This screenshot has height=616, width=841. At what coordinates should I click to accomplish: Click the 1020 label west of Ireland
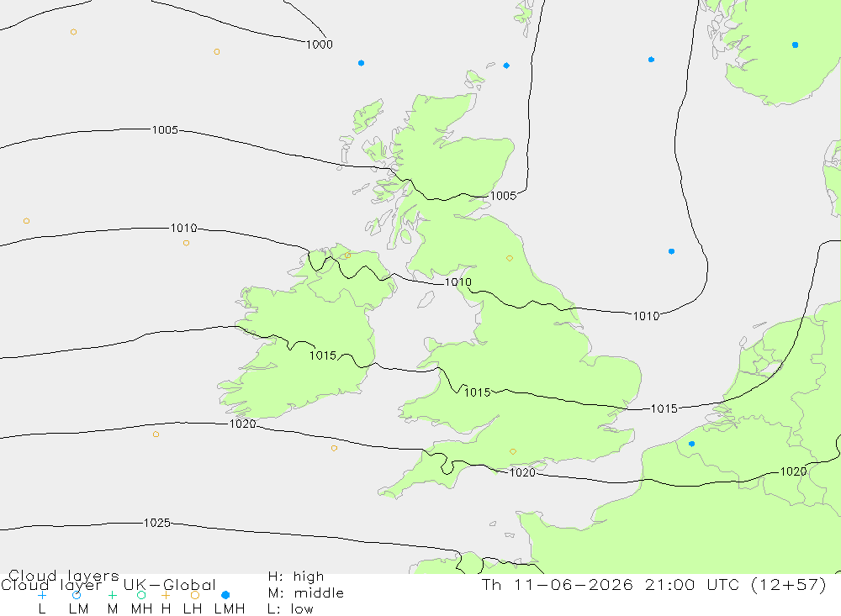click(242, 424)
